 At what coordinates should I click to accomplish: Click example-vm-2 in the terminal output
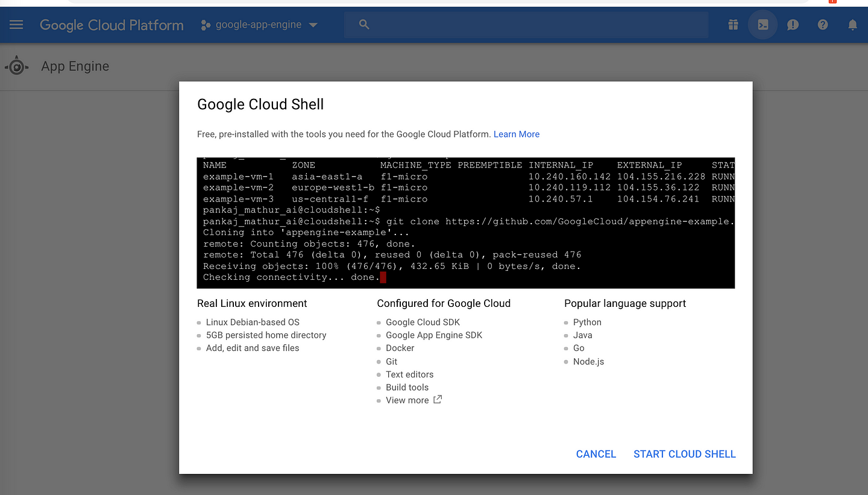[238, 188]
